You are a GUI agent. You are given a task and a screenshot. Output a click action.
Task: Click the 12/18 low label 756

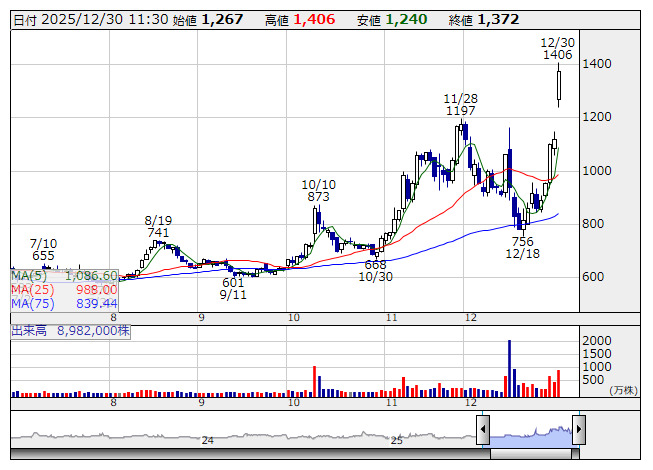tap(522, 241)
